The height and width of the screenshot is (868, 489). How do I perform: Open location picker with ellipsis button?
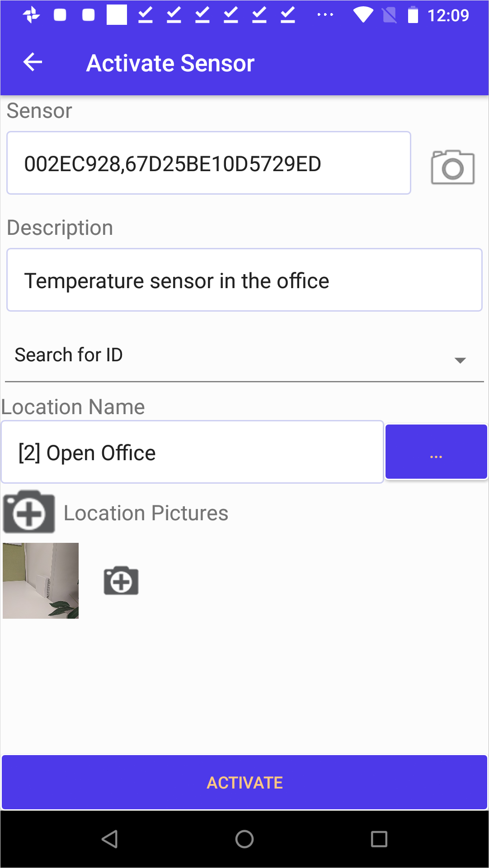(436, 452)
